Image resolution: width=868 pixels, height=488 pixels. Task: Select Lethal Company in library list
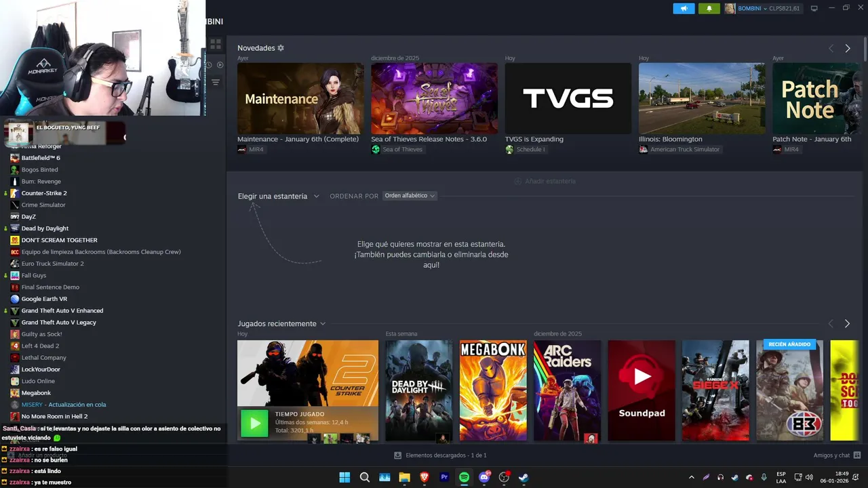pos(44,358)
